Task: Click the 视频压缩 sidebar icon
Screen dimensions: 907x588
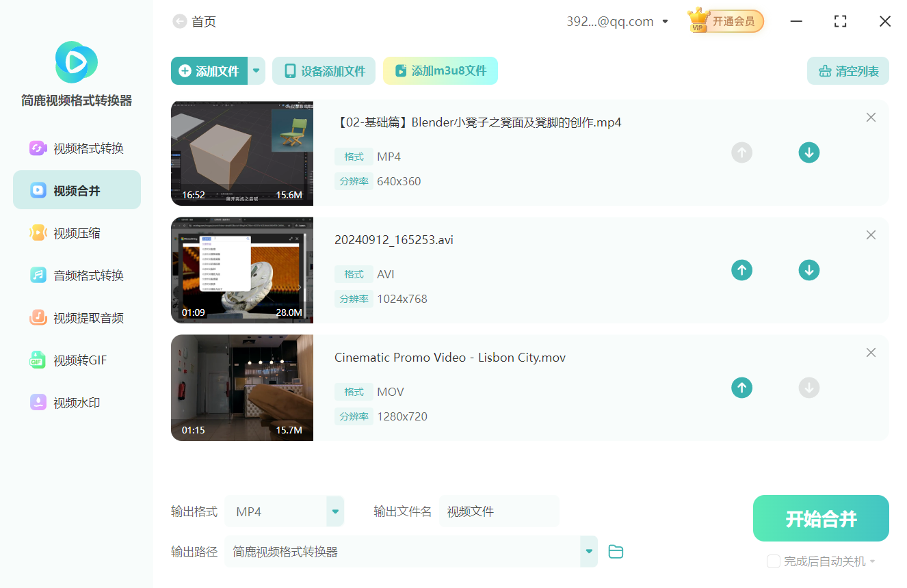Action: [38, 233]
